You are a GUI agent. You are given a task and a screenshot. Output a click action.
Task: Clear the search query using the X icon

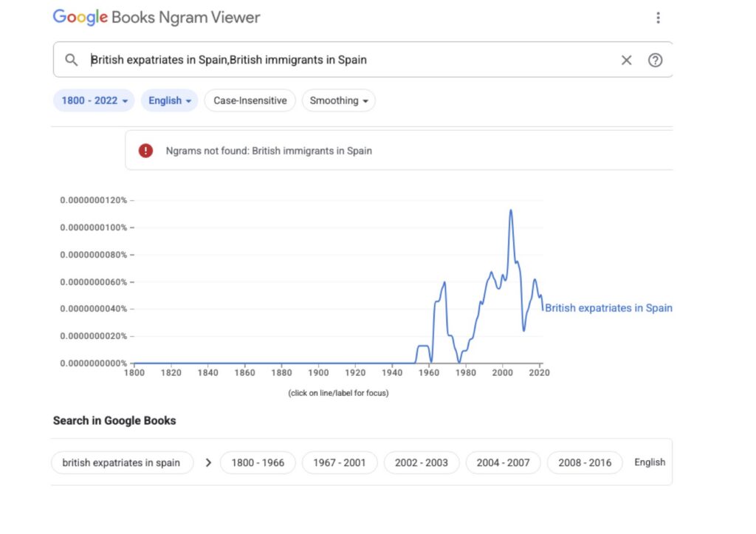coord(626,60)
